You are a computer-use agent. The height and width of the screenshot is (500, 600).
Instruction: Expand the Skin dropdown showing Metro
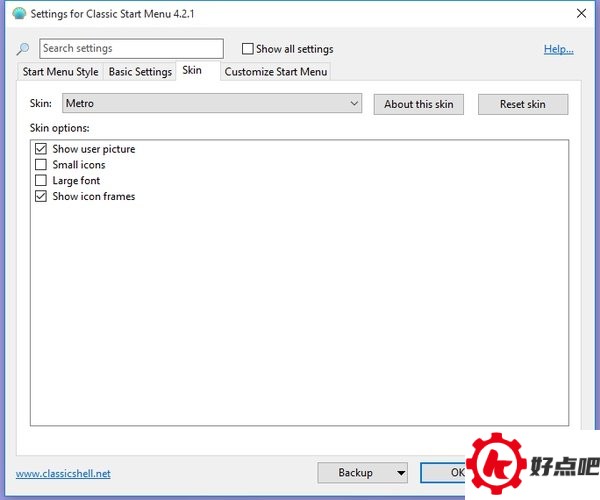212,104
